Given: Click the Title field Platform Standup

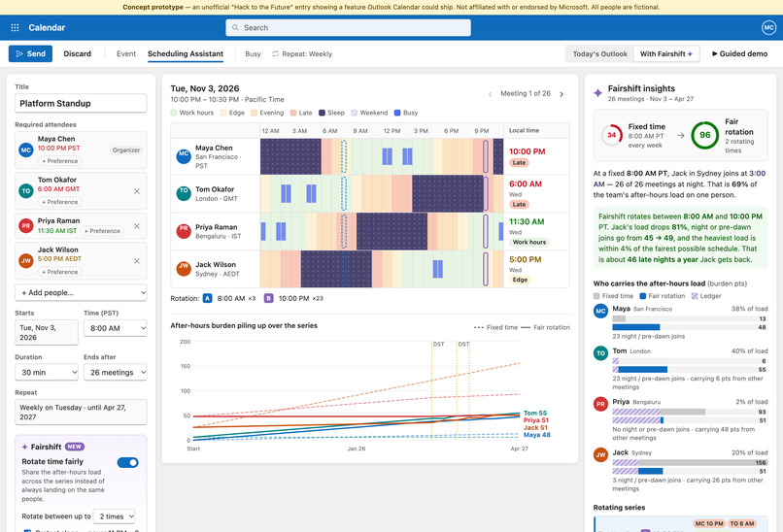Looking at the screenshot, I should [x=81, y=103].
